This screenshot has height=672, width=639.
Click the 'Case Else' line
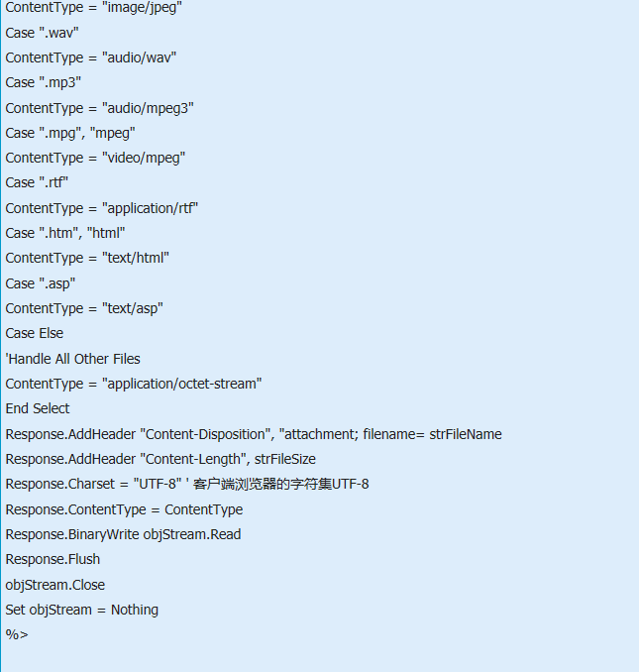point(35,333)
